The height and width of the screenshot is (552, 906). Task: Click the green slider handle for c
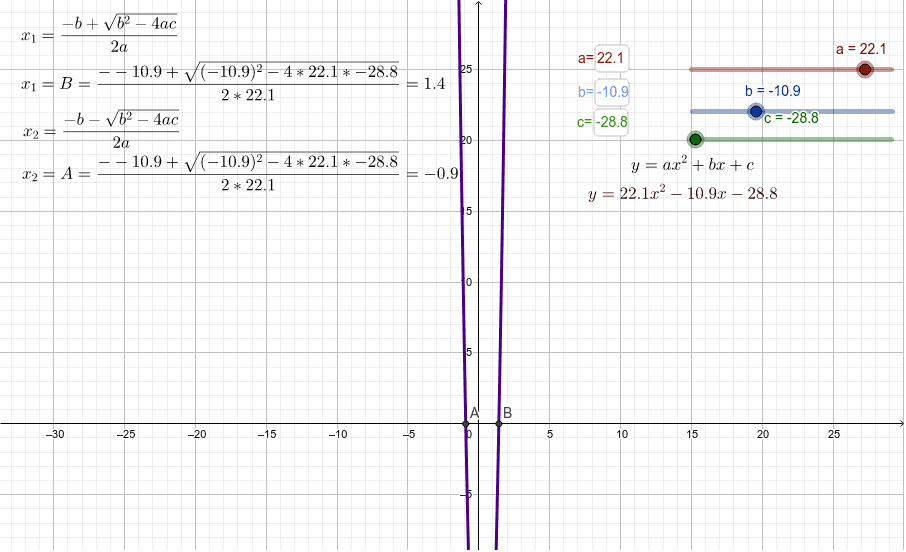point(696,139)
